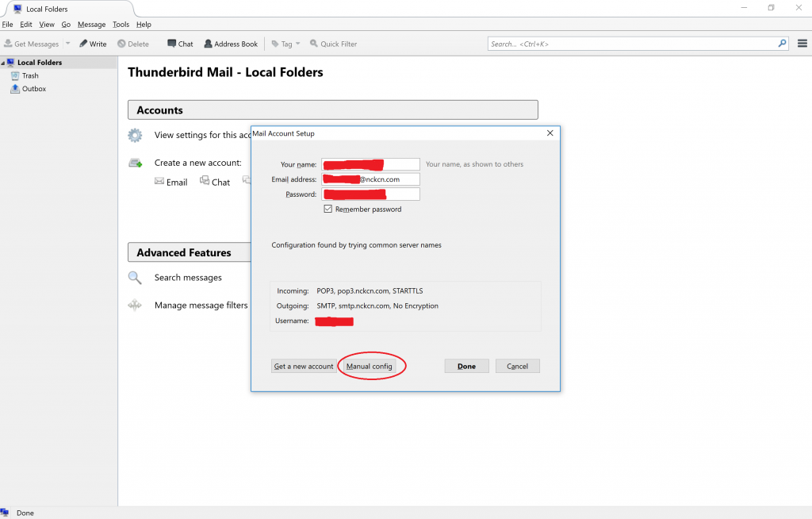
Task: Click the Get a new account button
Action: 304,366
